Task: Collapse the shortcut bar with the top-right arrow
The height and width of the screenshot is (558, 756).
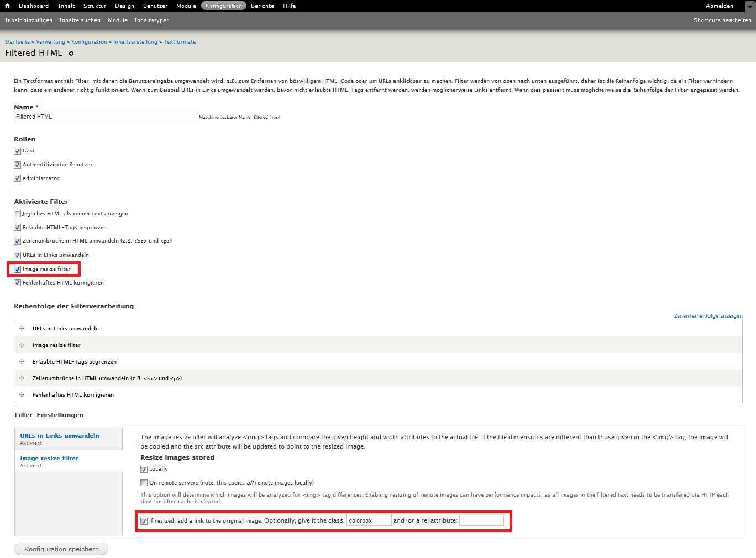Action: click(x=749, y=7)
